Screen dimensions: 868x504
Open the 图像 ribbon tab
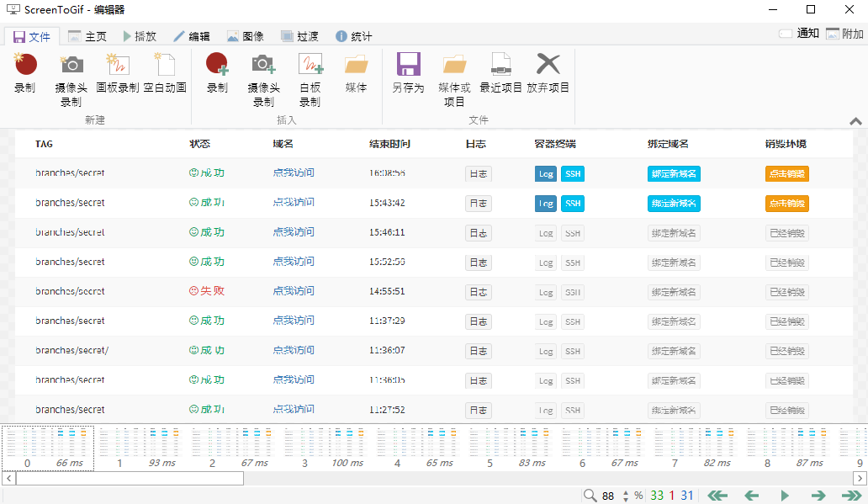coord(246,36)
